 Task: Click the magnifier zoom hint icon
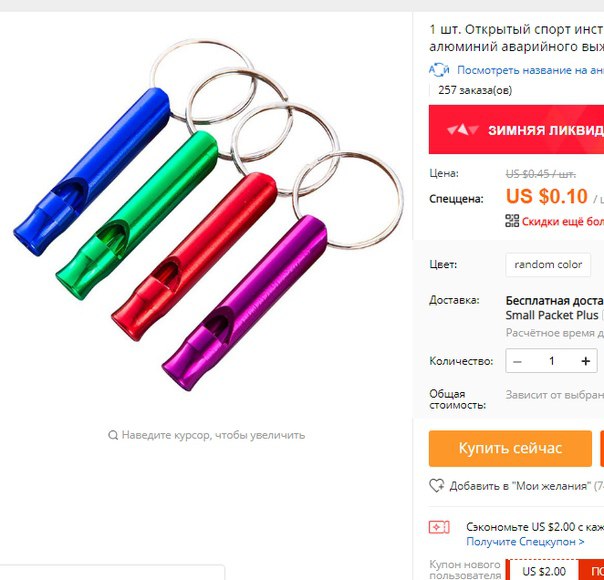click(x=113, y=435)
